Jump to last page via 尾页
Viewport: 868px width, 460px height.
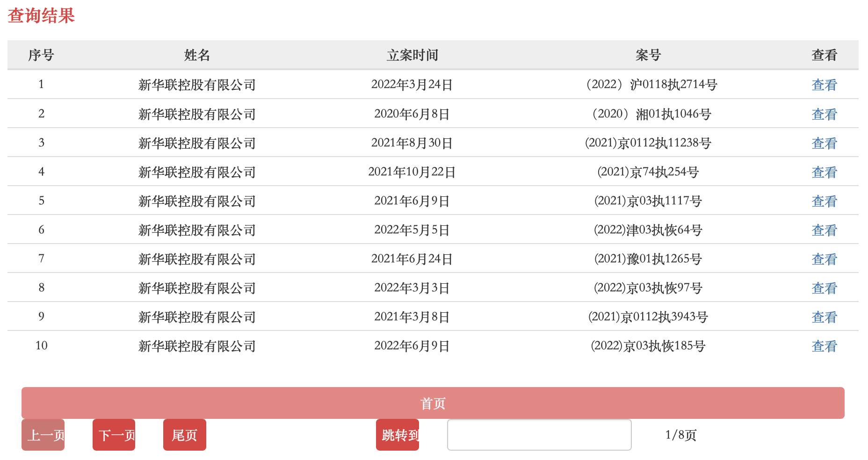tap(184, 435)
